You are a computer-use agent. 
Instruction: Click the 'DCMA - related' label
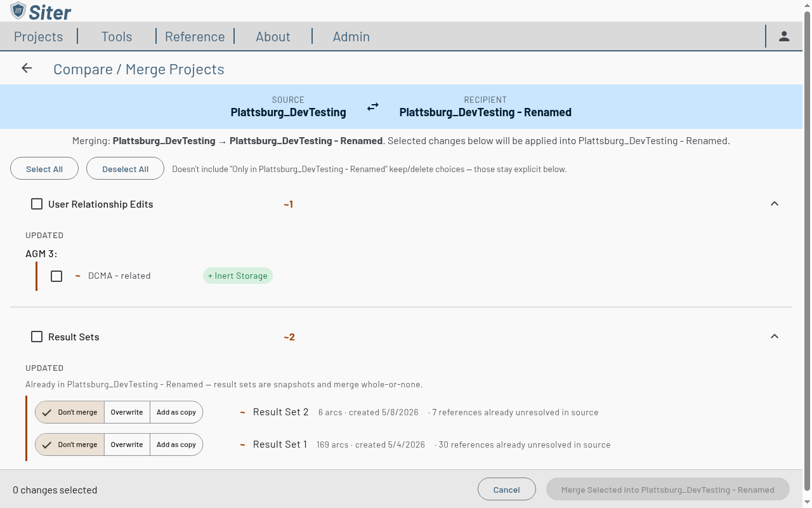click(119, 276)
